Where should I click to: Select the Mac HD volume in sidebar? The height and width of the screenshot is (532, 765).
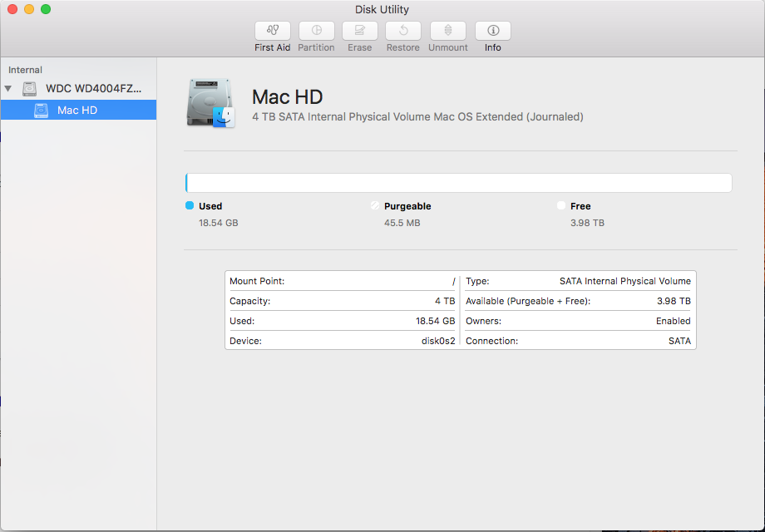(78, 111)
